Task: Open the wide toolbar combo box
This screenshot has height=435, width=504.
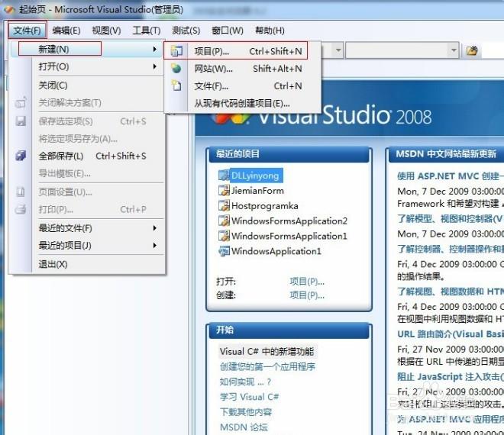Action: pos(402,50)
